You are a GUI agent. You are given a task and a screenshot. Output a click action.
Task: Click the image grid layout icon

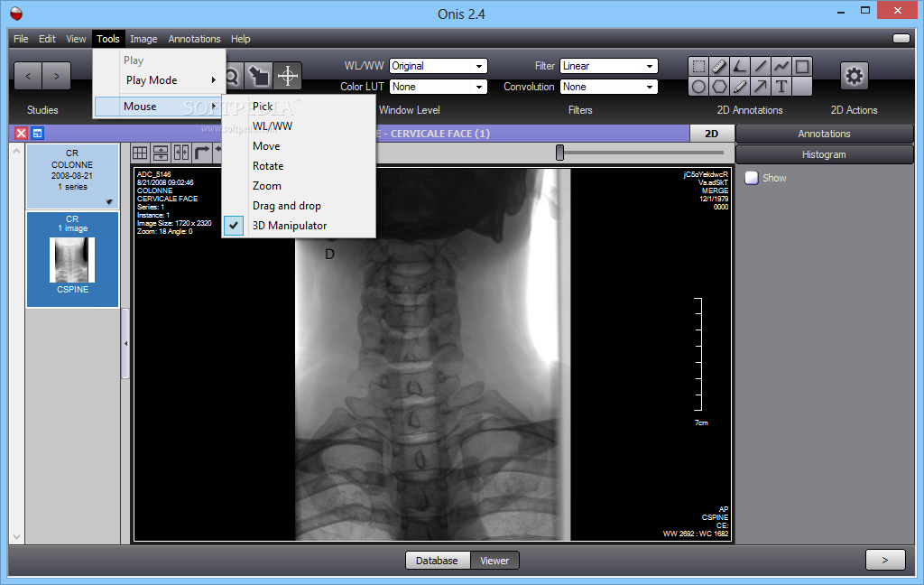[140, 153]
